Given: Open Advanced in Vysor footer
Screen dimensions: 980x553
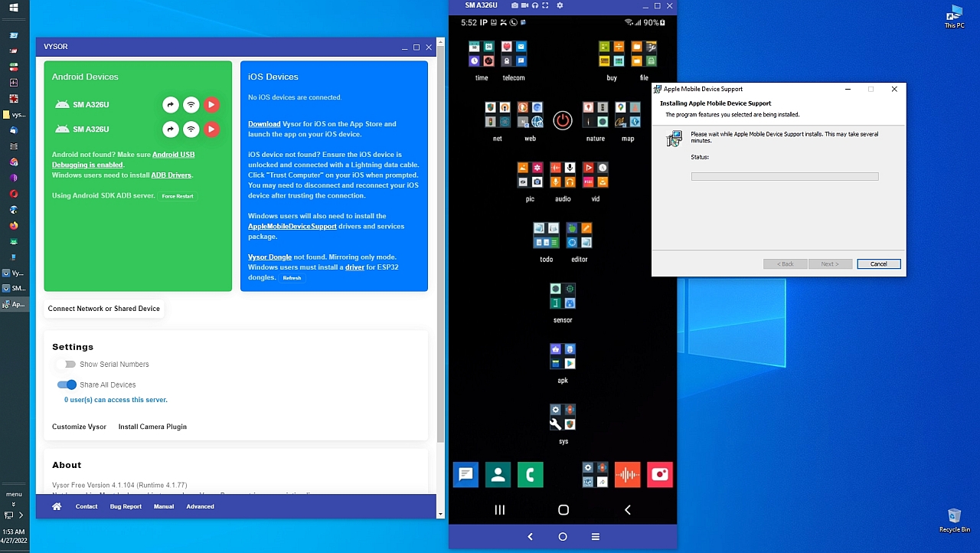Looking at the screenshot, I should coord(200,506).
